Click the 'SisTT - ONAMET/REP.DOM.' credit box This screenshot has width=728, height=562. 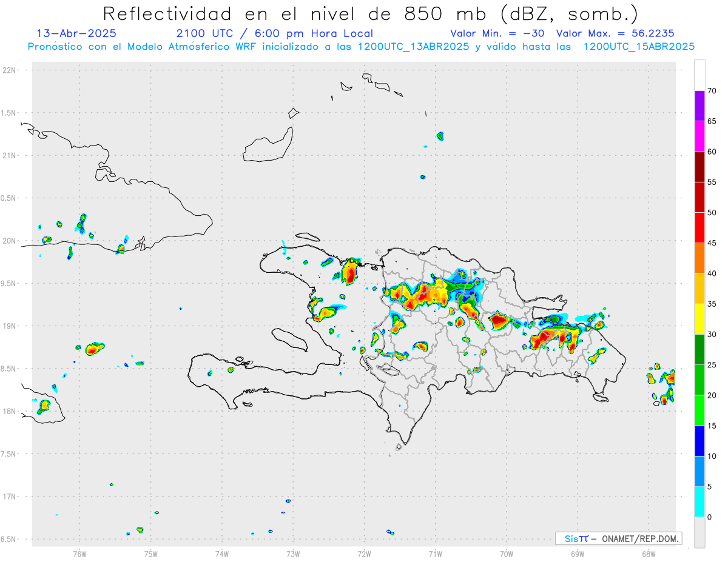619,538
